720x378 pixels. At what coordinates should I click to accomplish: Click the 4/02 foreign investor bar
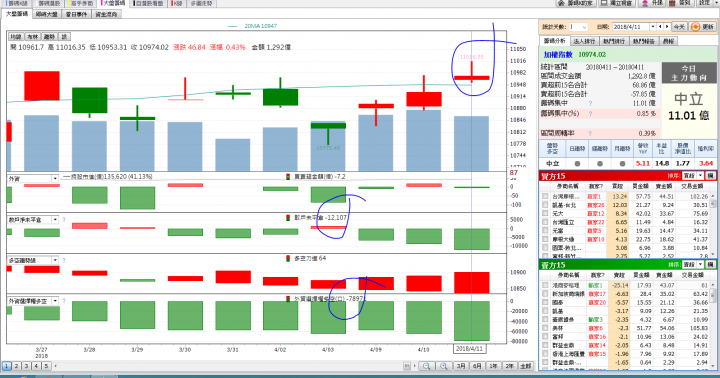[280, 188]
